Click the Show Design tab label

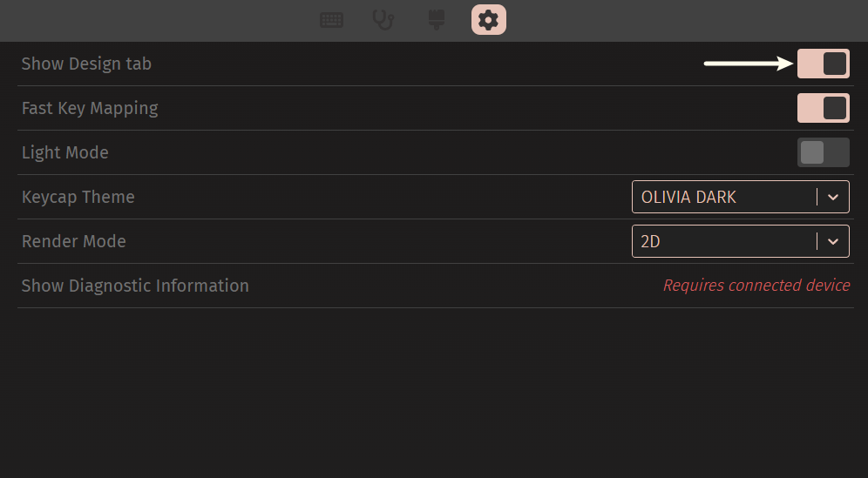tap(86, 64)
